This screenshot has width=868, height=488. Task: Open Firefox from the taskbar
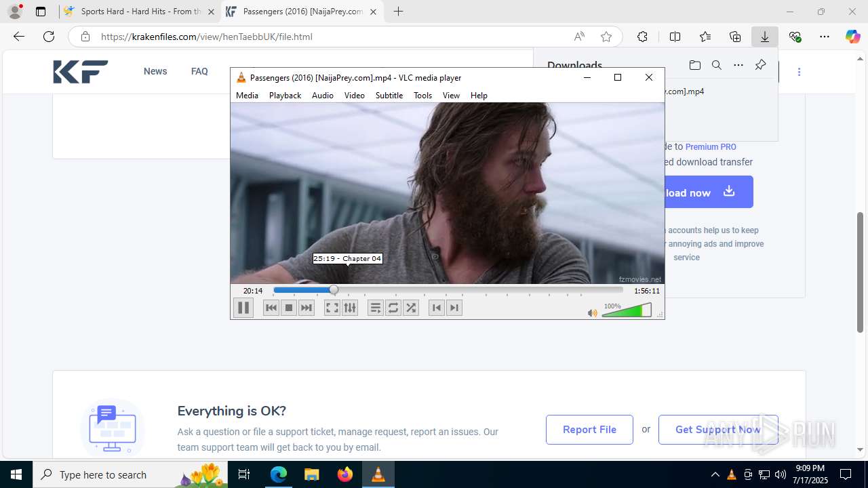(x=345, y=474)
